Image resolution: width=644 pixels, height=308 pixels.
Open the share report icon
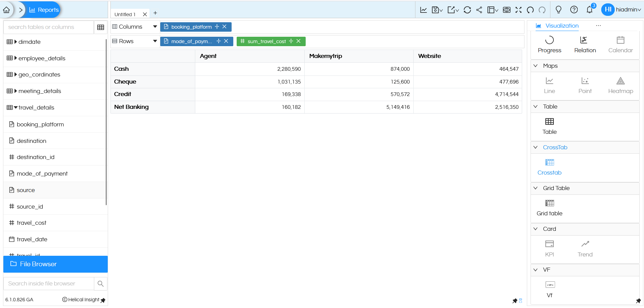click(x=479, y=10)
